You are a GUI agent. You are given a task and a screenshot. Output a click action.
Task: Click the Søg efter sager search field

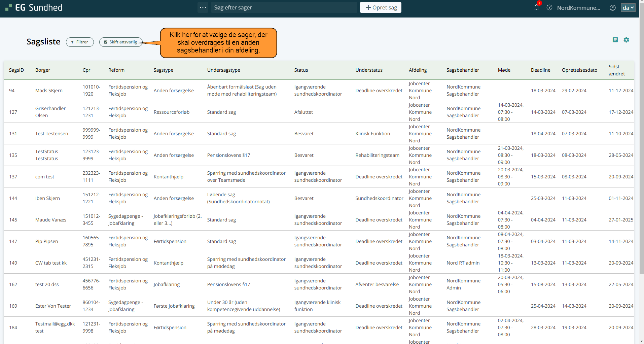284,7
